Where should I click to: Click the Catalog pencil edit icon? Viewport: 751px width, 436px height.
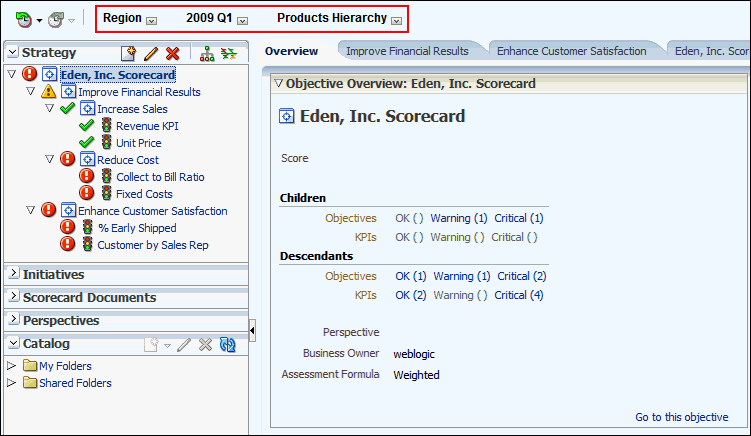[183, 344]
